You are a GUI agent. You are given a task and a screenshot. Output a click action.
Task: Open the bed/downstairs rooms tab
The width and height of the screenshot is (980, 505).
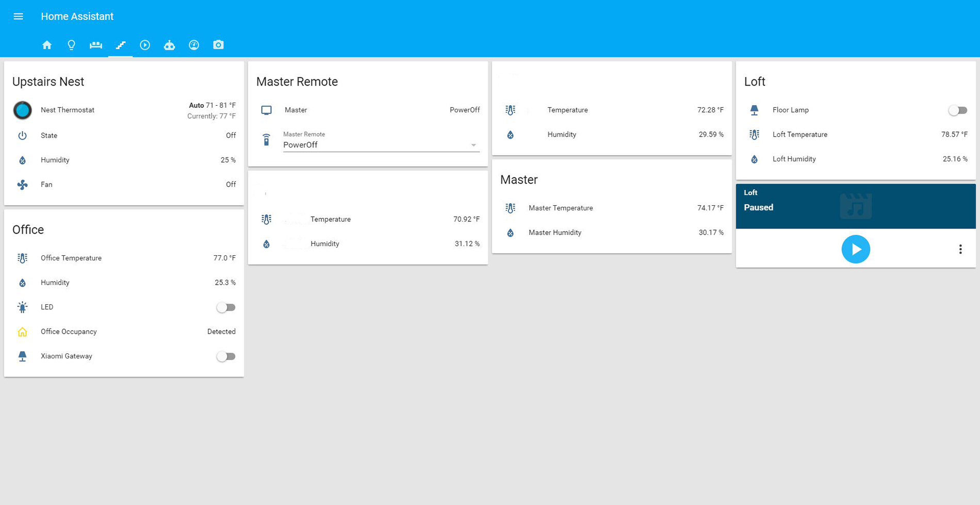coord(96,45)
